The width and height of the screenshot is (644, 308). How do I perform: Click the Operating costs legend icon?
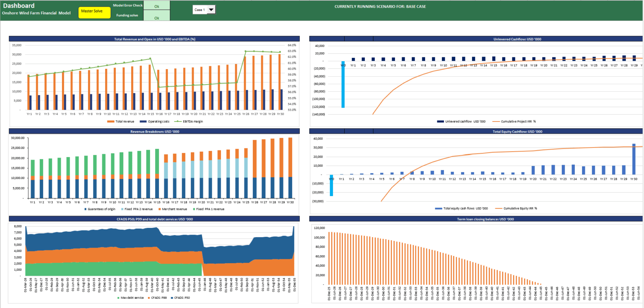click(143, 122)
